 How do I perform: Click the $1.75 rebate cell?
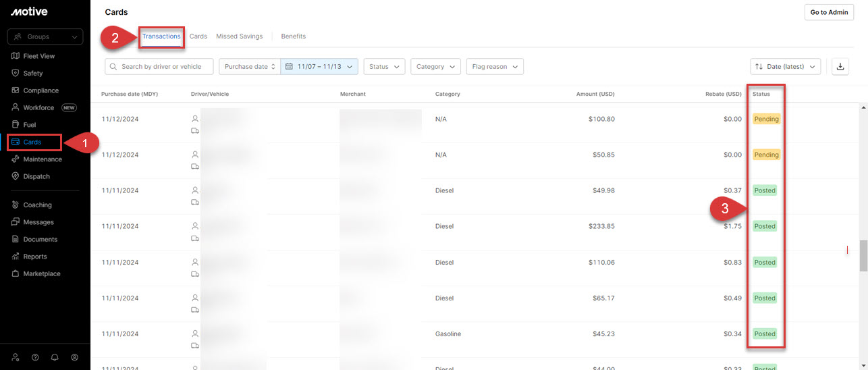click(732, 226)
